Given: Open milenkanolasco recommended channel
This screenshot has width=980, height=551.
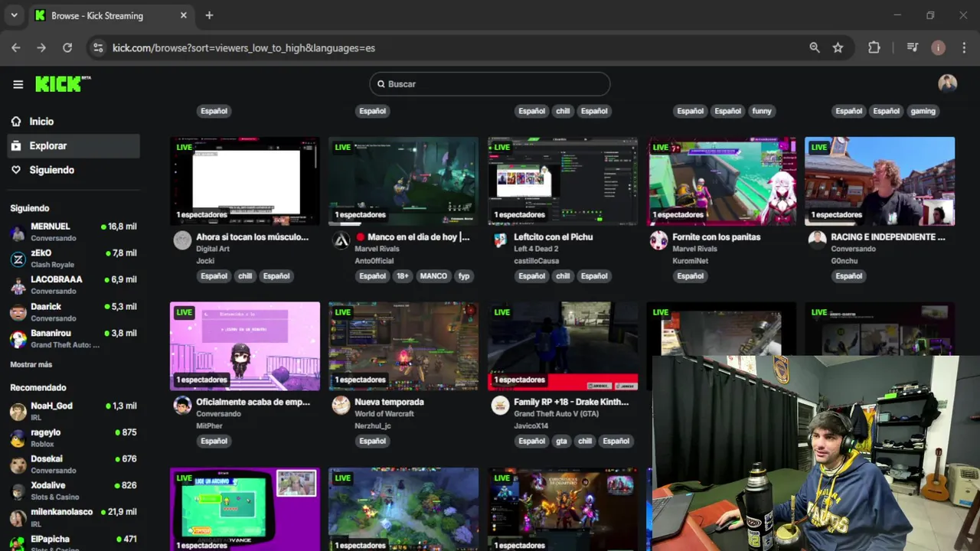Looking at the screenshot, I should click(73, 517).
